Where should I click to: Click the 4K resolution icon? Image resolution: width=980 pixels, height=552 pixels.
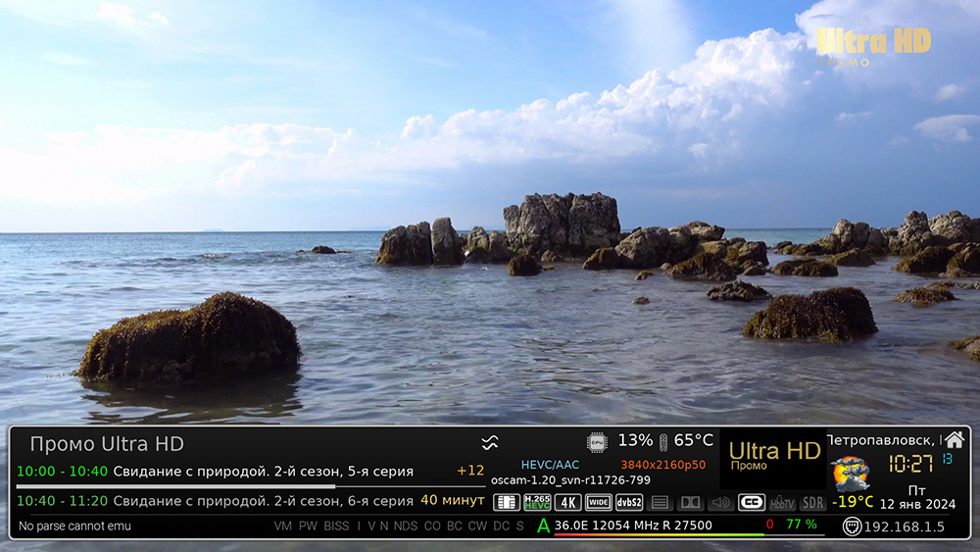[567, 503]
